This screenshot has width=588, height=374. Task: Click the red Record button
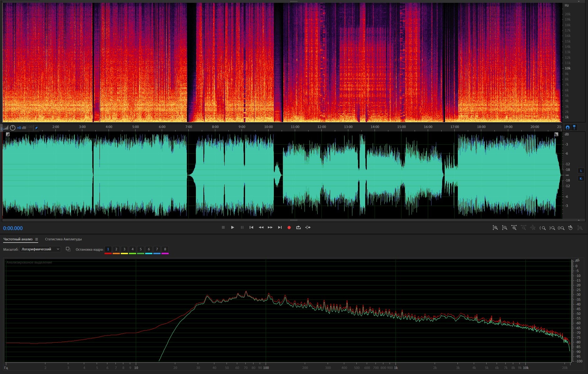pos(289,228)
